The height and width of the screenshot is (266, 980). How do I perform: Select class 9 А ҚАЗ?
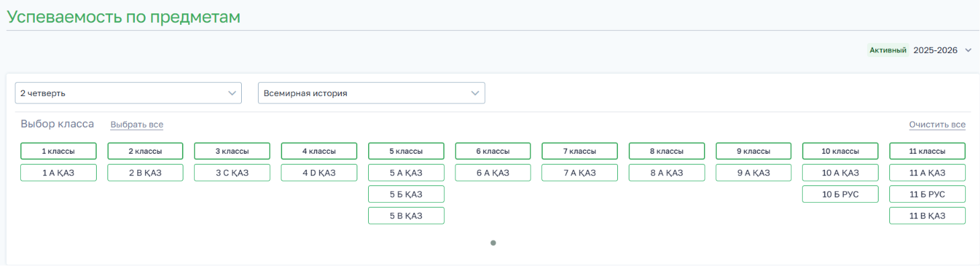(x=754, y=173)
